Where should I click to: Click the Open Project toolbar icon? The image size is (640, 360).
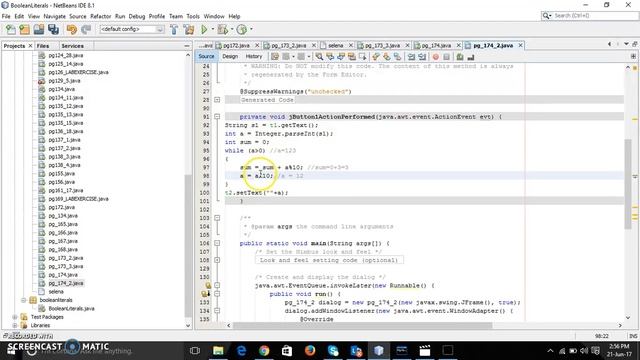tap(39, 29)
